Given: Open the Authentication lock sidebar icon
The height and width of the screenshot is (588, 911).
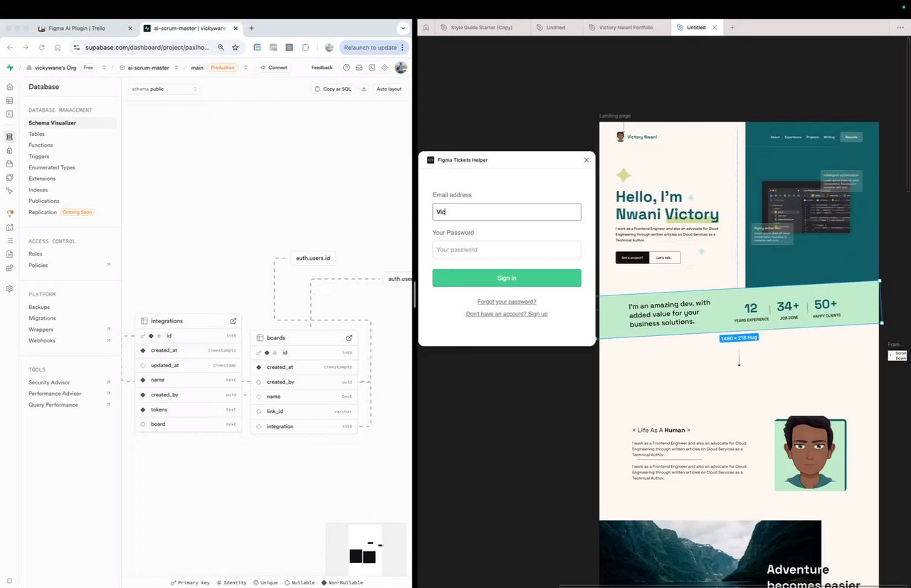Looking at the screenshot, I should click(x=9, y=150).
